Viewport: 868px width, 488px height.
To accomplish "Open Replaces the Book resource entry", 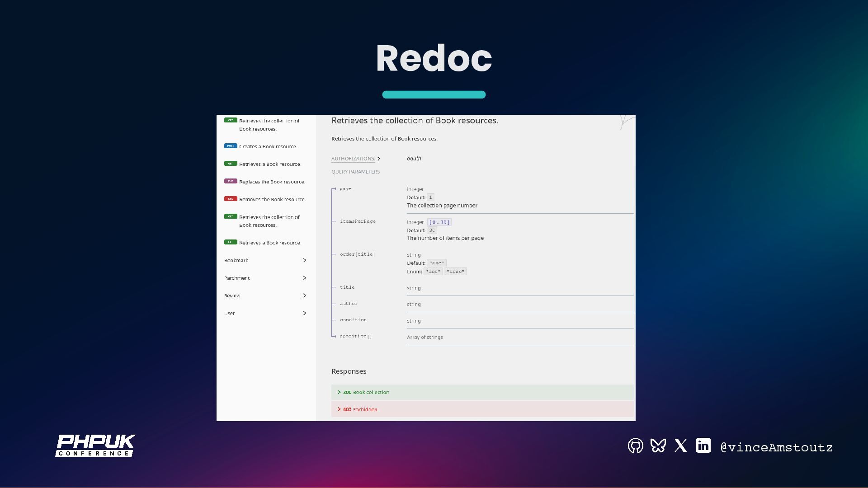I will (272, 182).
